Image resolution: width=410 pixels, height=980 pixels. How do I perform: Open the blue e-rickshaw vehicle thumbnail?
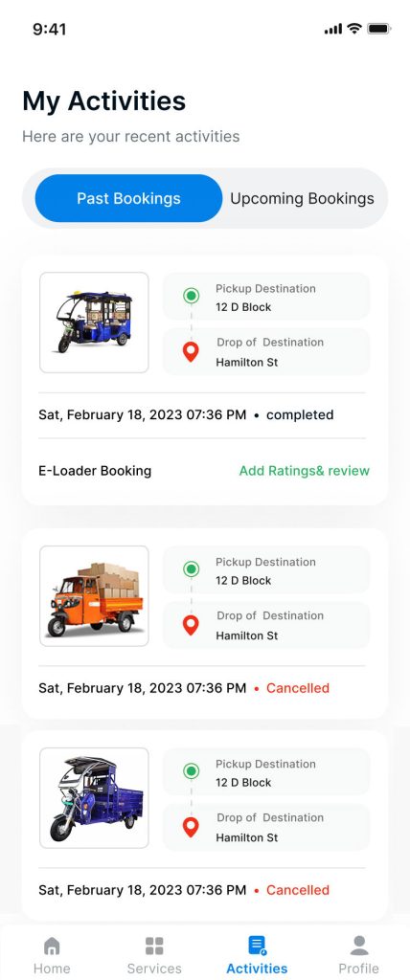point(94,323)
